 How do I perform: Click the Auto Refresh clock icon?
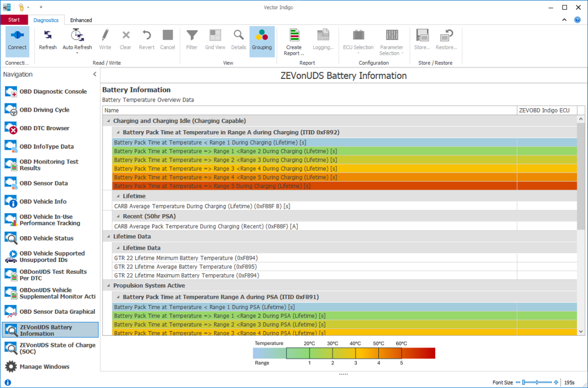[x=77, y=35]
